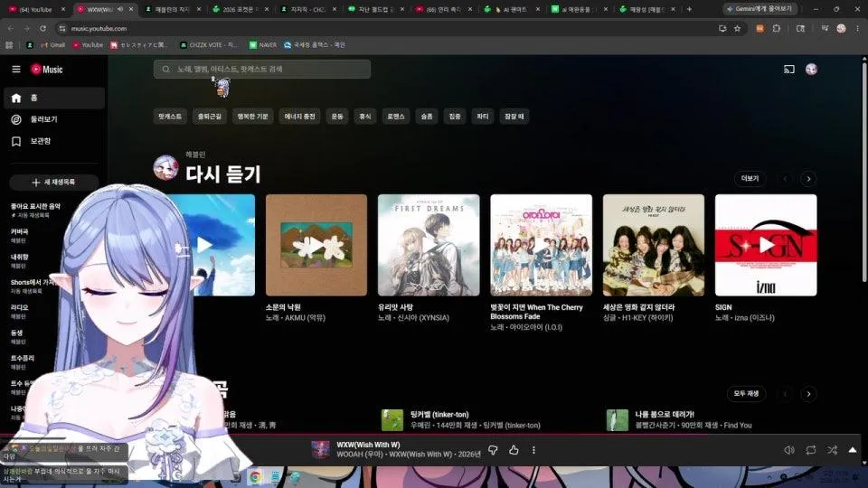Open the 동생 playlist in sidebar
The height and width of the screenshot is (488, 868).
18,337
